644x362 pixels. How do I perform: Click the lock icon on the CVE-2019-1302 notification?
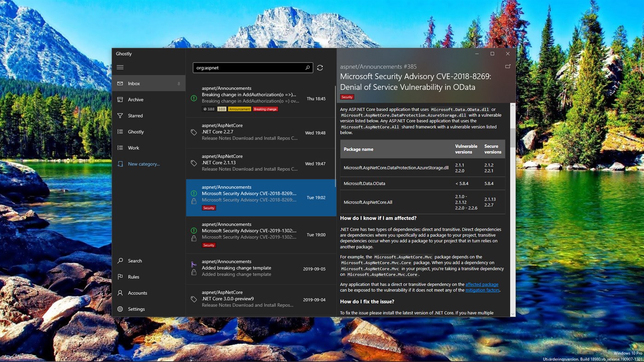coord(194,238)
